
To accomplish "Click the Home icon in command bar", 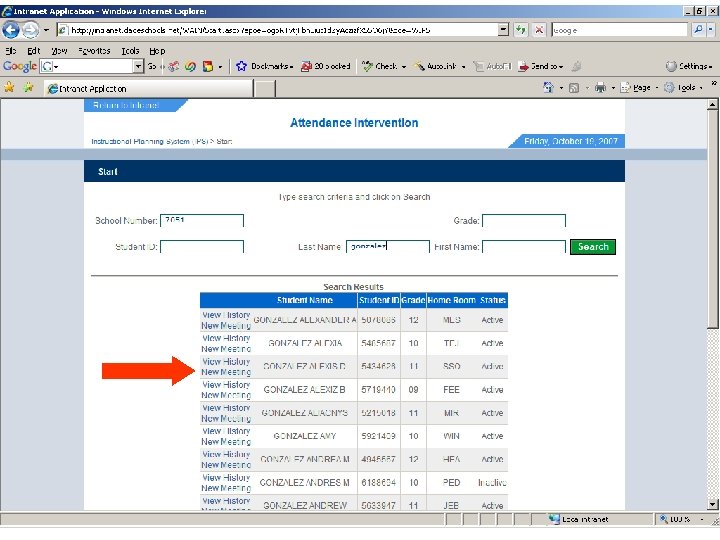I will coord(548,87).
